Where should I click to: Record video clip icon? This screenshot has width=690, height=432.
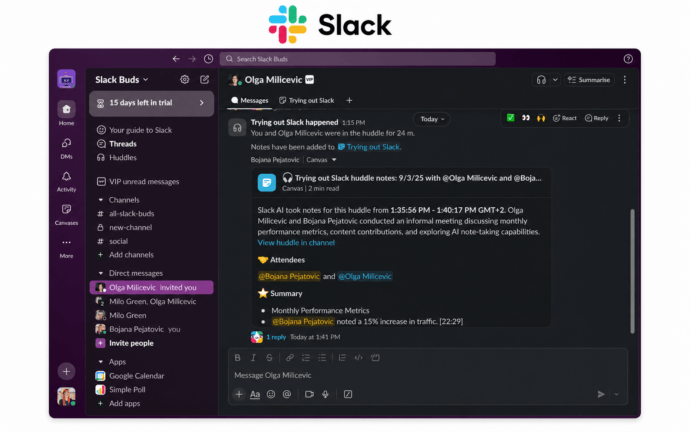309,394
